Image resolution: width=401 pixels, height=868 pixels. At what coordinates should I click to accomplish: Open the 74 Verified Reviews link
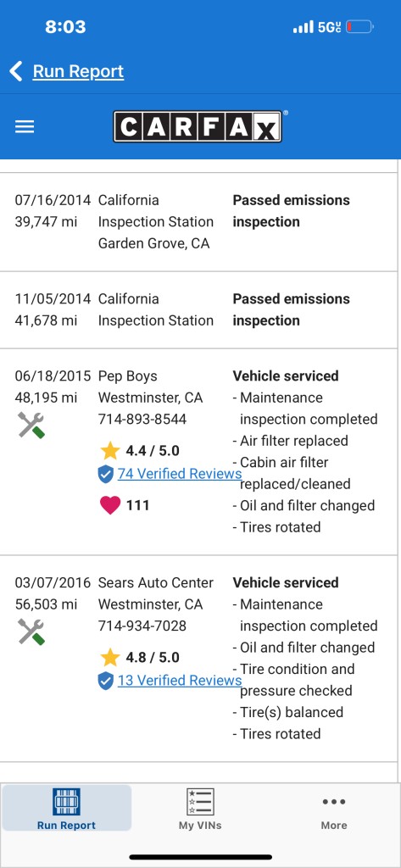[180, 474]
